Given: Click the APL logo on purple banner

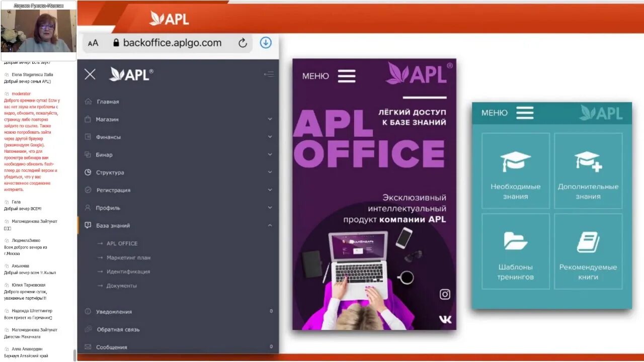Looking at the screenshot, I should (x=419, y=73).
